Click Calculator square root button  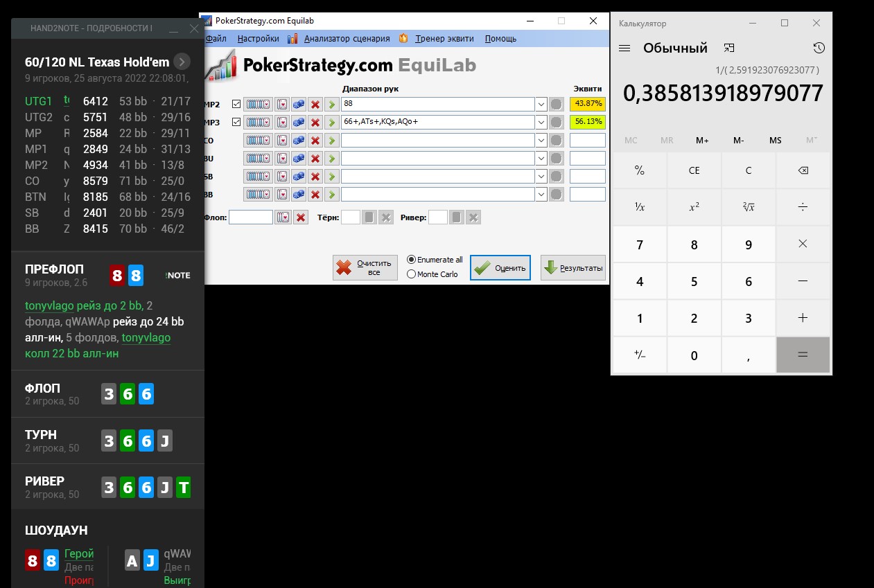point(749,207)
